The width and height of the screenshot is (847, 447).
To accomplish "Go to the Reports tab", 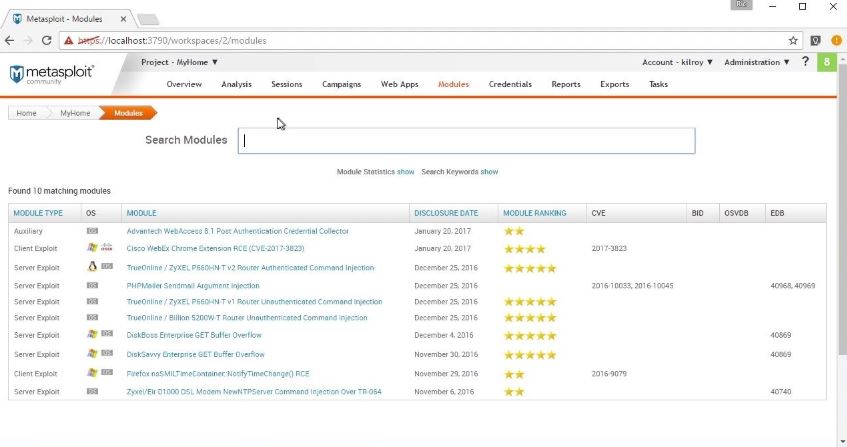I will pos(566,84).
